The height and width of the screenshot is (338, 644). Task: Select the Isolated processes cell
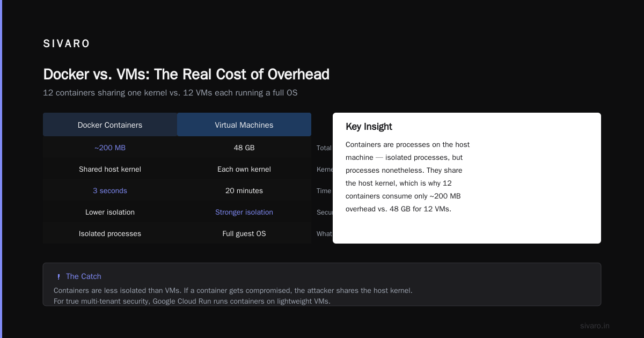110,233
